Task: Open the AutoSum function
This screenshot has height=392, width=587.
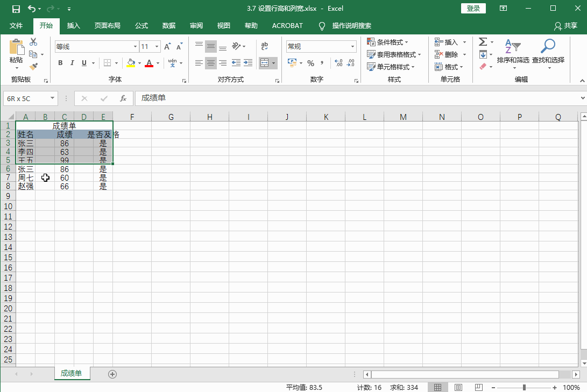Action: (x=484, y=41)
